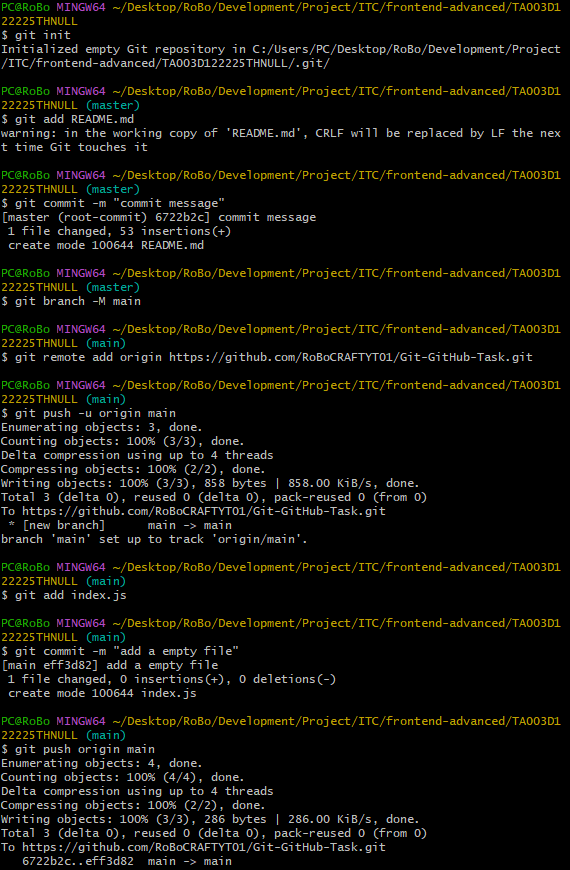The image size is (570, 870).
Task: Click 'Counting objects: 100% (3/3), done.' line
Action: pos(123,441)
